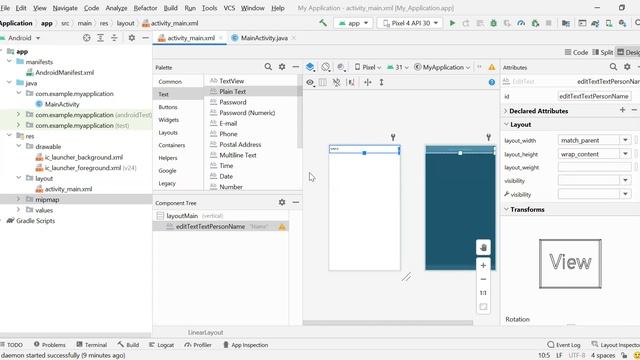Open the API 31 version dropdown
The height and width of the screenshot is (360, 640).
[398, 67]
